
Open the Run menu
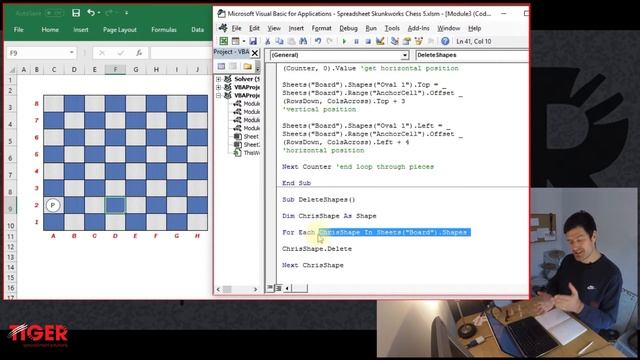tap(371, 28)
